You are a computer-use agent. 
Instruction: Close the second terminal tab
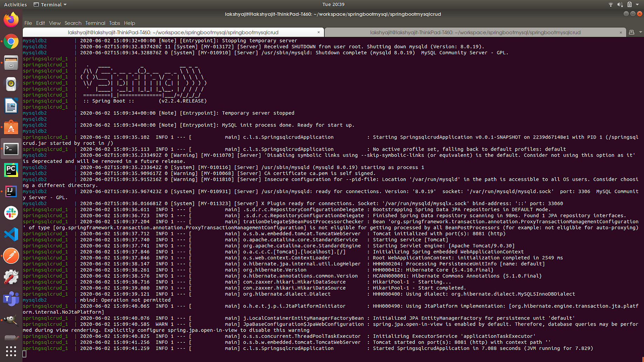point(621,32)
